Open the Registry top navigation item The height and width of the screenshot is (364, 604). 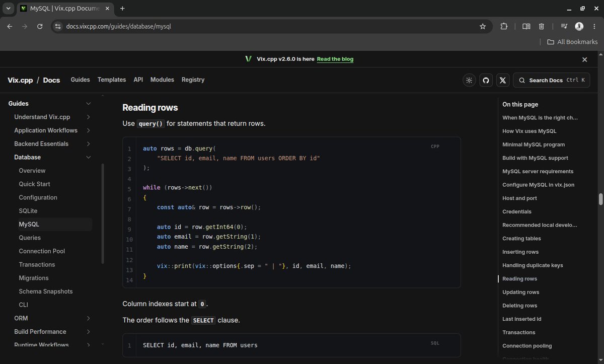pyautogui.click(x=193, y=80)
